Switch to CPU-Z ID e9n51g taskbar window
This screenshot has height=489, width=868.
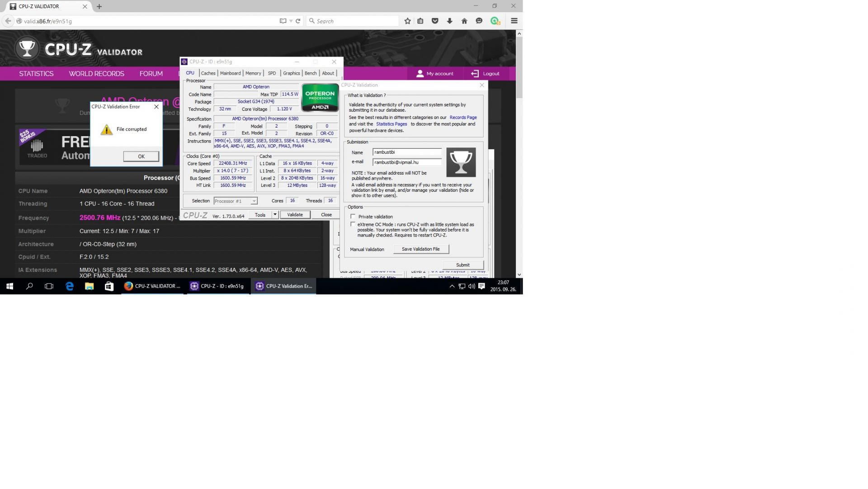click(217, 286)
